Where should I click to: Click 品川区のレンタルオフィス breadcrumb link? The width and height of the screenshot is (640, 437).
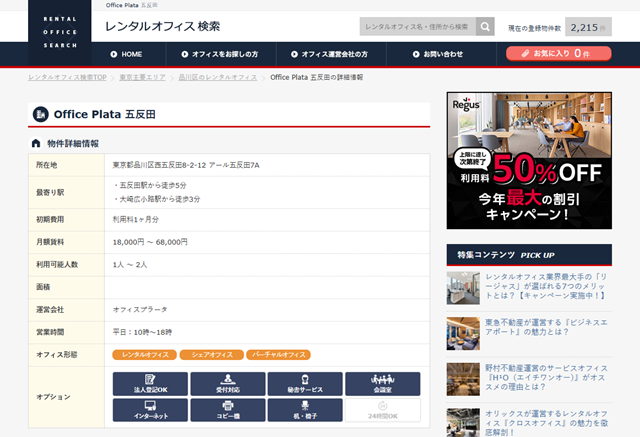pyautogui.click(x=217, y=76)
